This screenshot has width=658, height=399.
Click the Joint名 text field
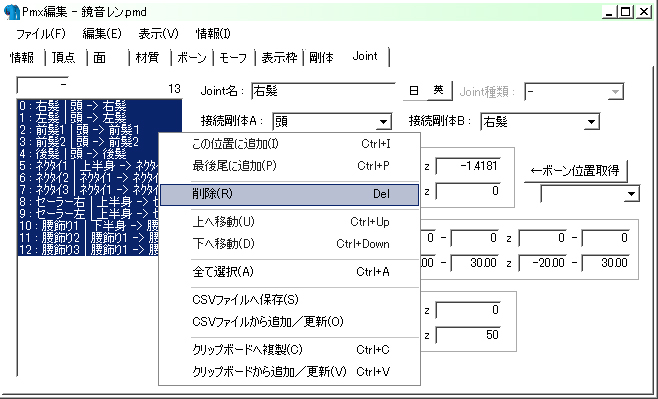pyautogui.click(x=323, y=91)
